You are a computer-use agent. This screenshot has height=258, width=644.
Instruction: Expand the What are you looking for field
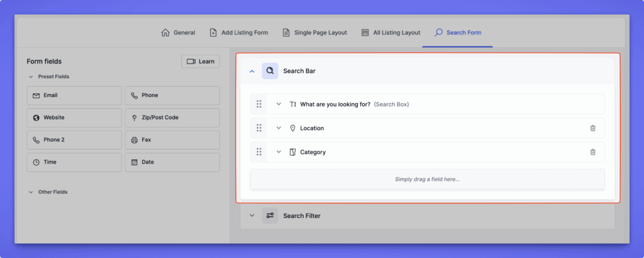[x=279, y=104]
